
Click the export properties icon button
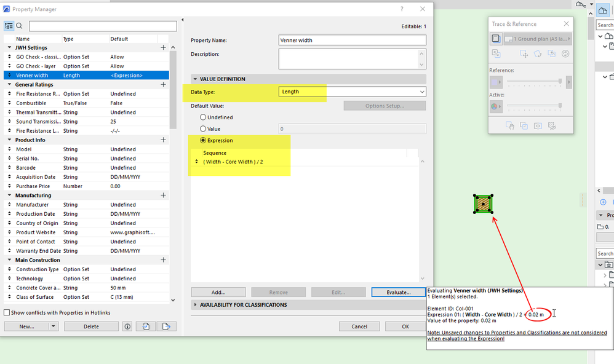pyautogui.click(x=167, y=326)
